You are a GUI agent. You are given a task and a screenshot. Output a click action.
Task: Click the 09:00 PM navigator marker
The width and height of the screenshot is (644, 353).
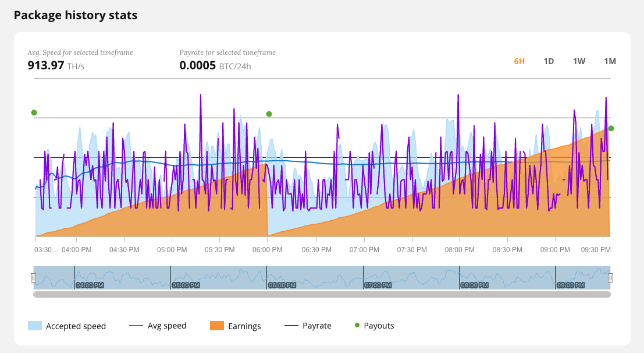pos(571,285)
